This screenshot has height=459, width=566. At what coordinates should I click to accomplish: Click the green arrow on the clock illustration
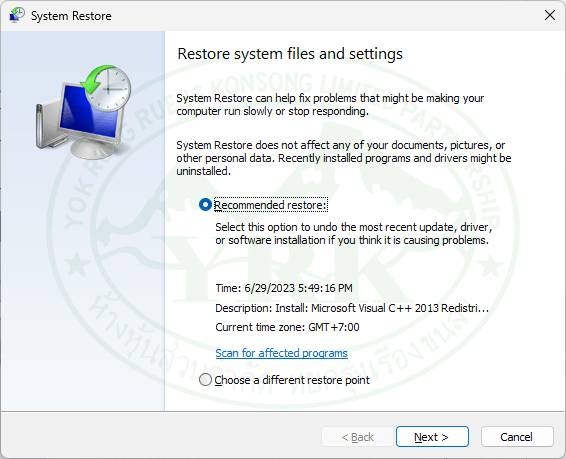point(95,79)
